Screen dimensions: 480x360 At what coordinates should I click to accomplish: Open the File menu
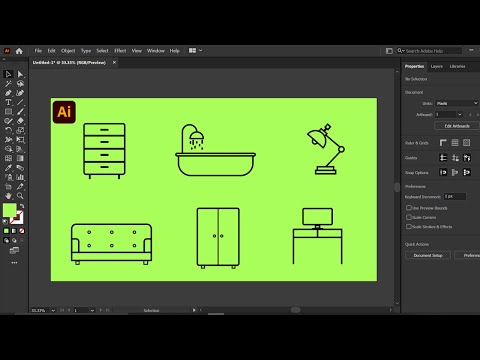click(x=38, y=51)
